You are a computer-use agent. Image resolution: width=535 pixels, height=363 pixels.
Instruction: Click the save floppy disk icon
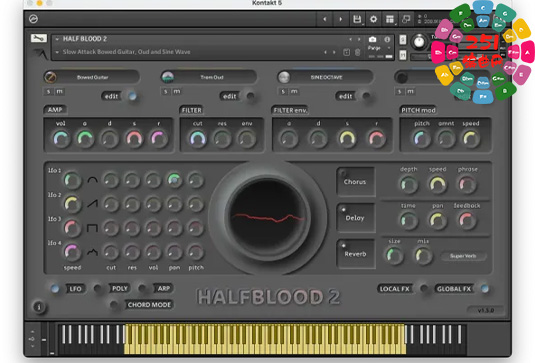pos(357,19)
